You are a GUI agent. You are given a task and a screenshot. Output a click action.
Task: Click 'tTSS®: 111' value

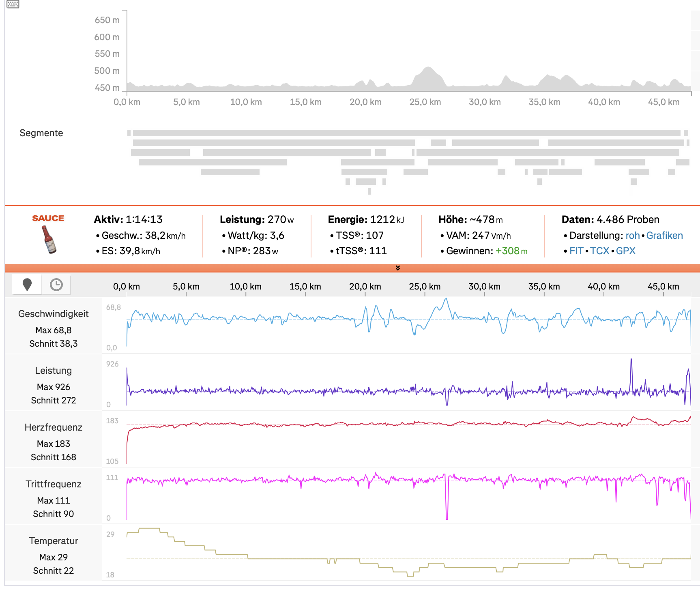coord(361,251)
